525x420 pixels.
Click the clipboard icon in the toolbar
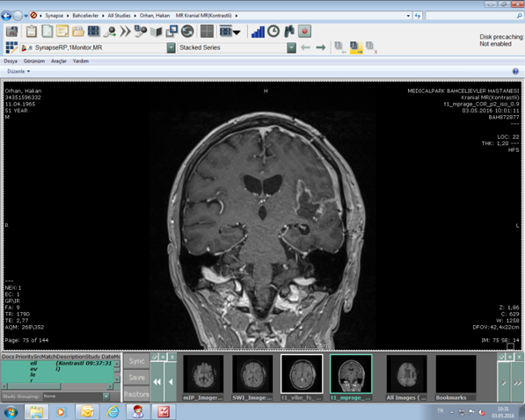point(32,32)
